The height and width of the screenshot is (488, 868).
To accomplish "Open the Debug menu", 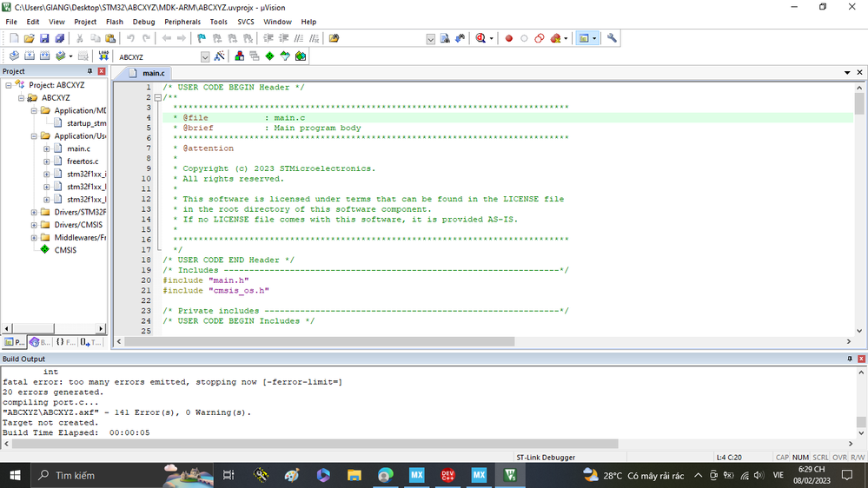I will (x=144, y=22).
